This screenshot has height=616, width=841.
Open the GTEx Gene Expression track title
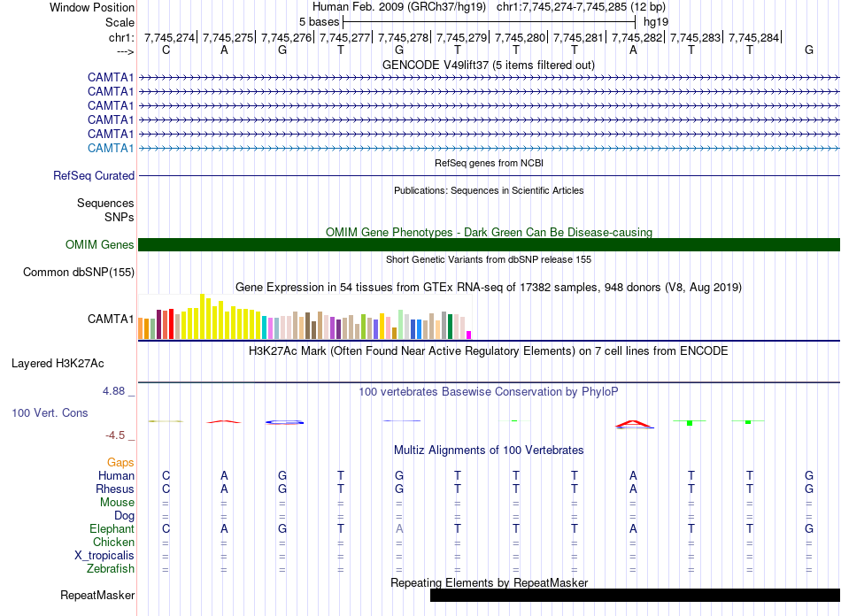tap(489, 287)
